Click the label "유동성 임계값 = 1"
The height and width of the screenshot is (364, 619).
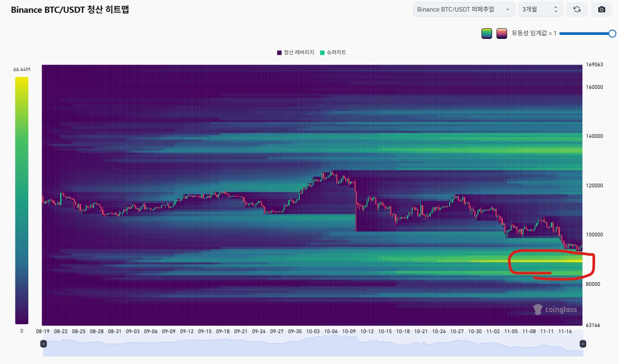coord(534,34)
